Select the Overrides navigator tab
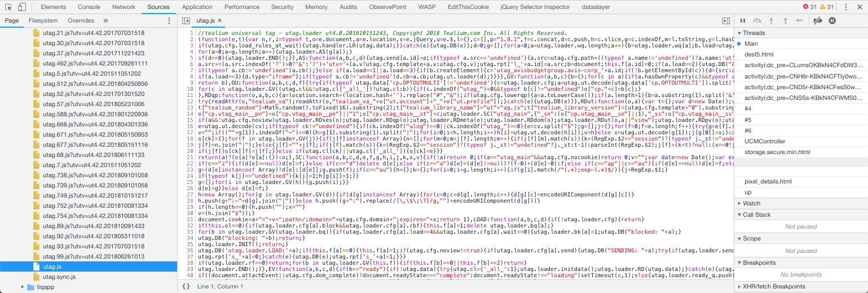This screenshot has height=293, width=868. [81, 20]
